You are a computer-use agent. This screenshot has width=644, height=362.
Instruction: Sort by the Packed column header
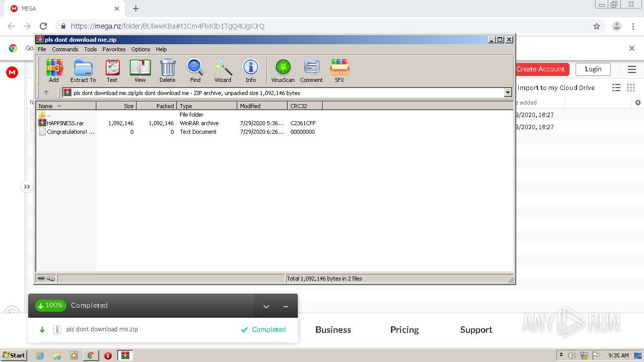(156, 106)
